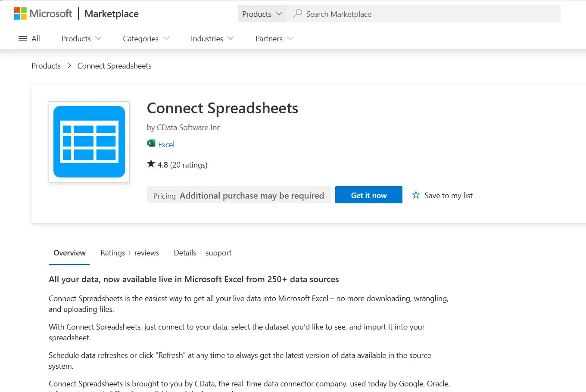This screenshot has height=392, width=586.
Task: Click the Marketplace home link
Action: tap(112, 14)
